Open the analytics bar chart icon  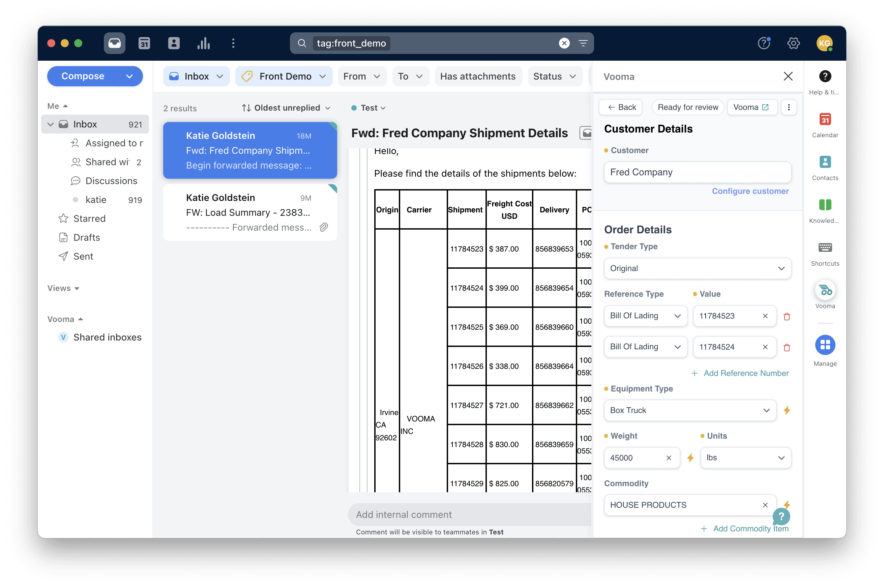click(x=204, y=43)
